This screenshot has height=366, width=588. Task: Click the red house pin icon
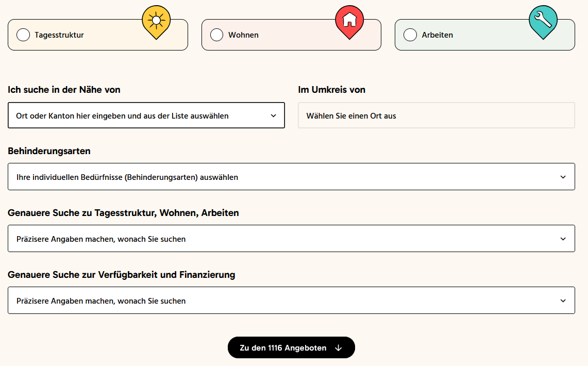[x=349, y=21]
